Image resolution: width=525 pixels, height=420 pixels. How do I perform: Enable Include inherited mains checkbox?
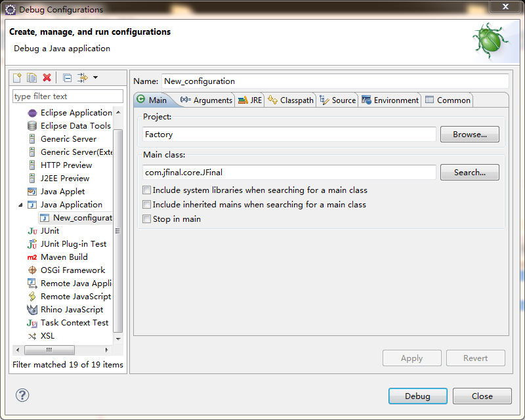pyautogui.click(x=146, y=205)
